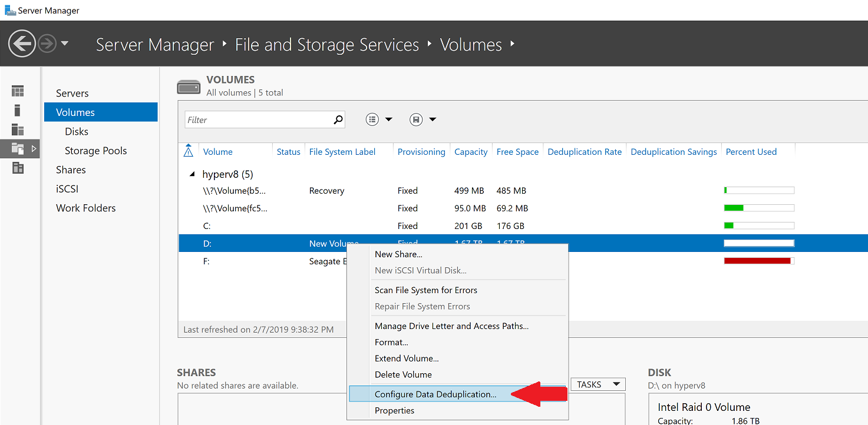
Task: Open the Server Manager Dashboard icon
Action: click(17, 91)
